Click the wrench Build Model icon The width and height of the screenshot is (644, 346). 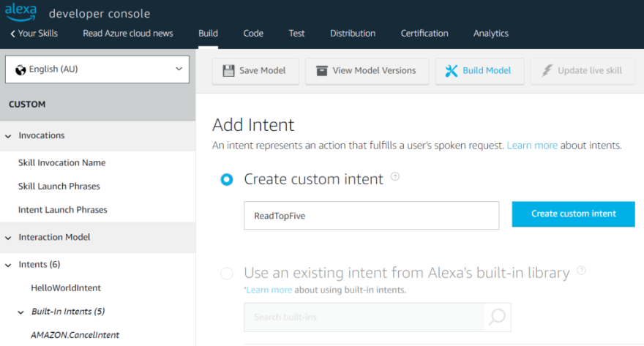click(x=452, y=71)
